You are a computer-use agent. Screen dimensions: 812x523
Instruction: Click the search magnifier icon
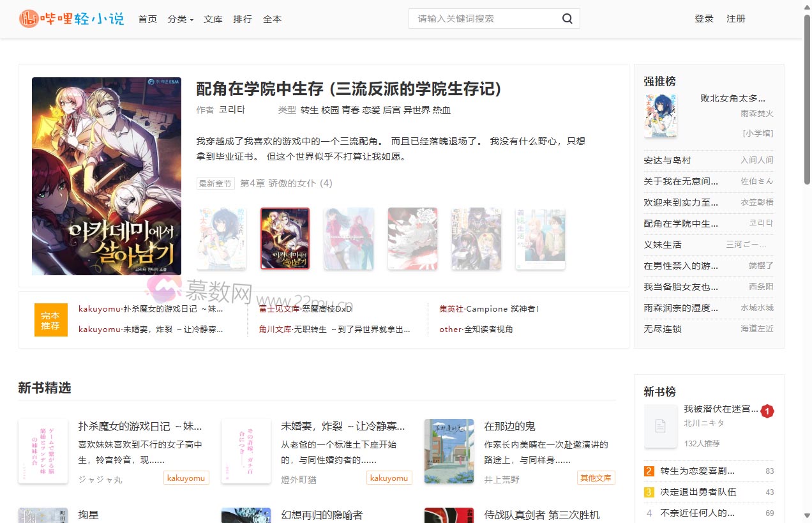click(x=567, y=19)
